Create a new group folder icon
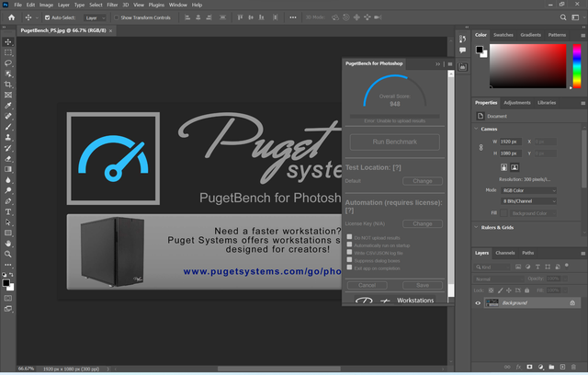The height and width of the screenshot is (375, 588). click(x=551, y=367)
